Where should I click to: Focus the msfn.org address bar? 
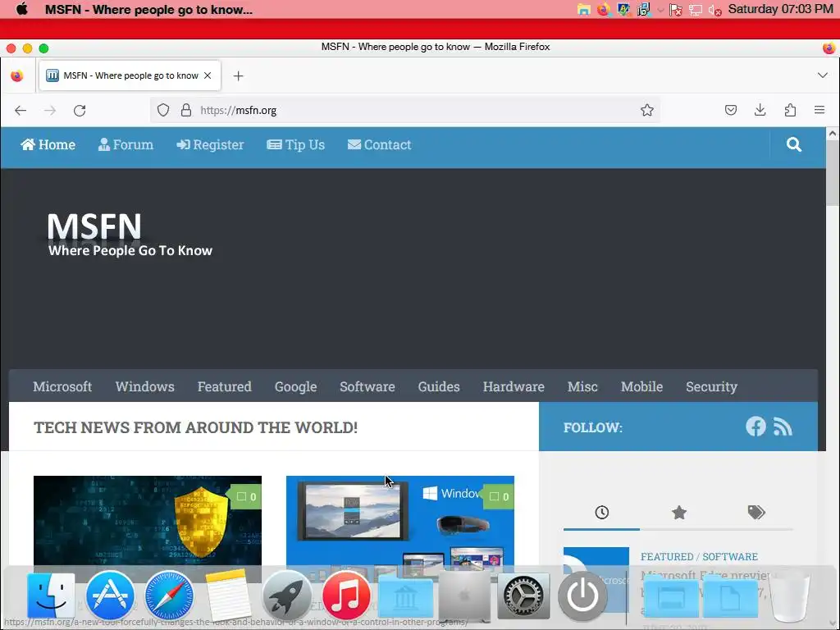click(404, 111)
